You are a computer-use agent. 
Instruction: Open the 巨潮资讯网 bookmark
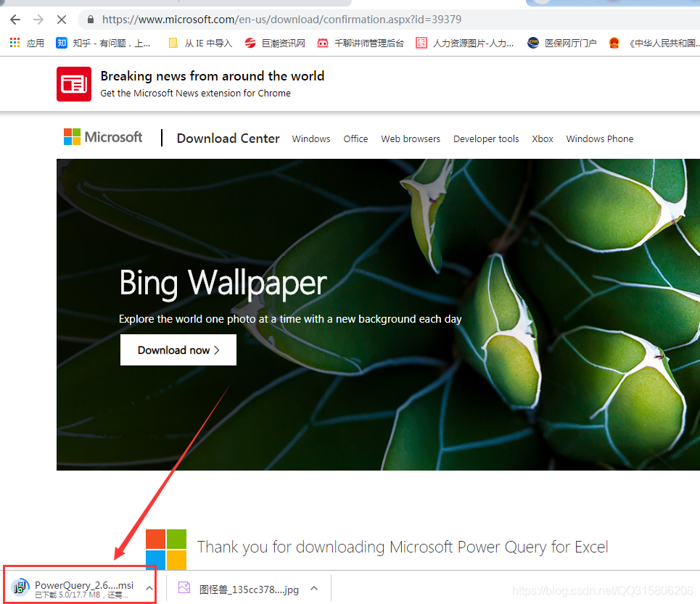click(275, 43)
